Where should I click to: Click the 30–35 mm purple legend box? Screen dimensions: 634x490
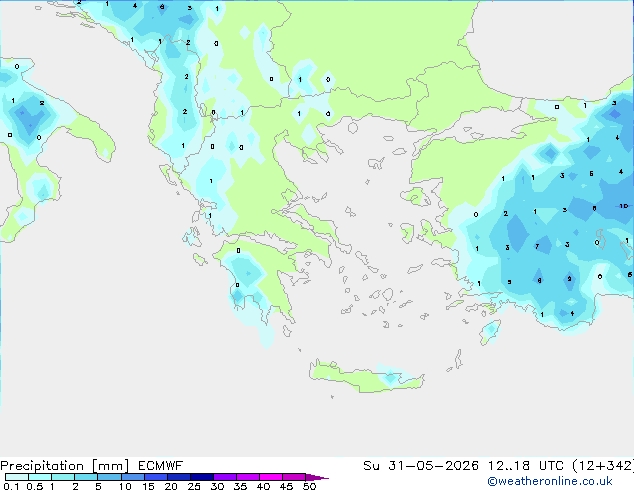225,477
